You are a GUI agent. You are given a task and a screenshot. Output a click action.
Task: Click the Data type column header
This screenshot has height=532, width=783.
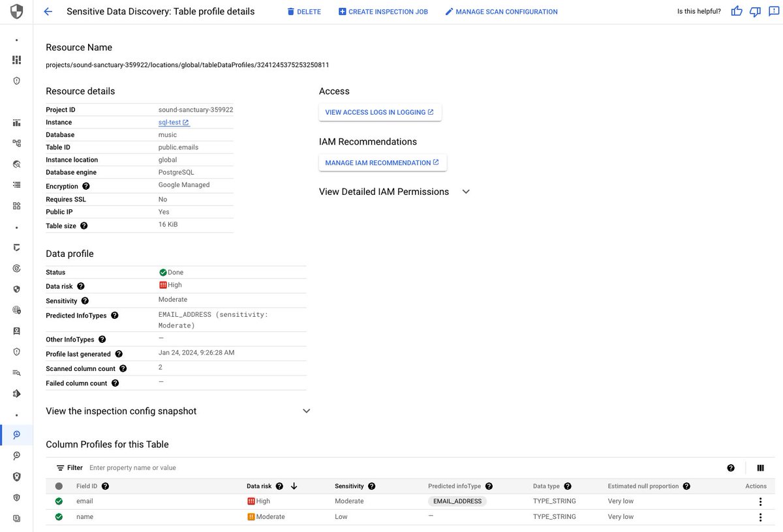tap(546, 486)
